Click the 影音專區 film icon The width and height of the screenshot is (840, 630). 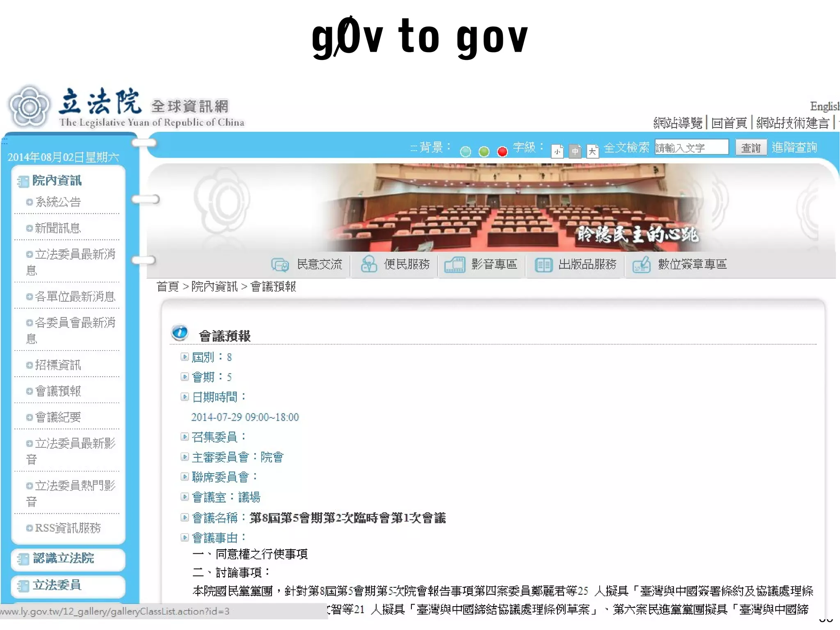[454, 265]
